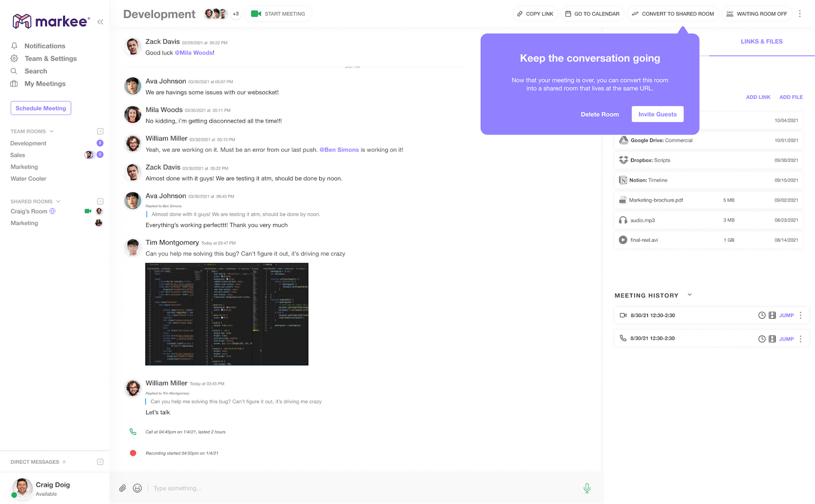The image size is (815, 504).
Task: Switch to the Links & Files tab
Action: pos(762,42)
